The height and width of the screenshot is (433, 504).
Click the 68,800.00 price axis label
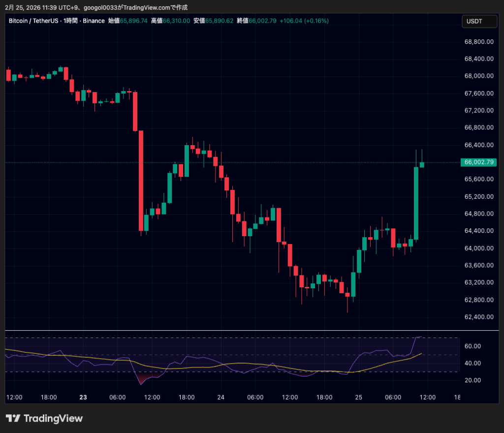(478, 42)
